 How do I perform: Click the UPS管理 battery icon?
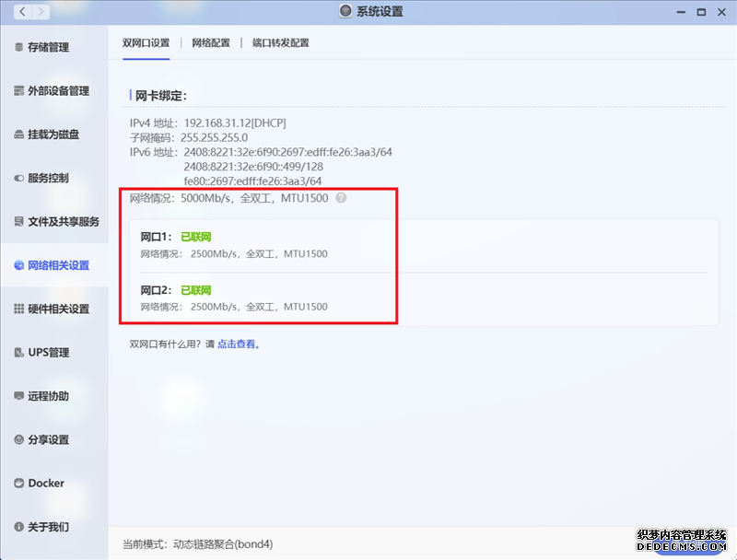(x=18, y=353)
